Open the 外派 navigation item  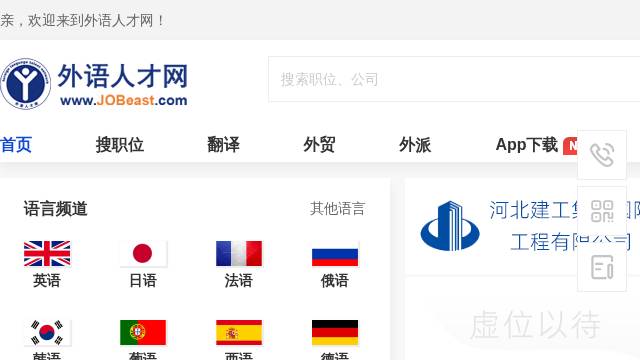click(x=415, y=144)
